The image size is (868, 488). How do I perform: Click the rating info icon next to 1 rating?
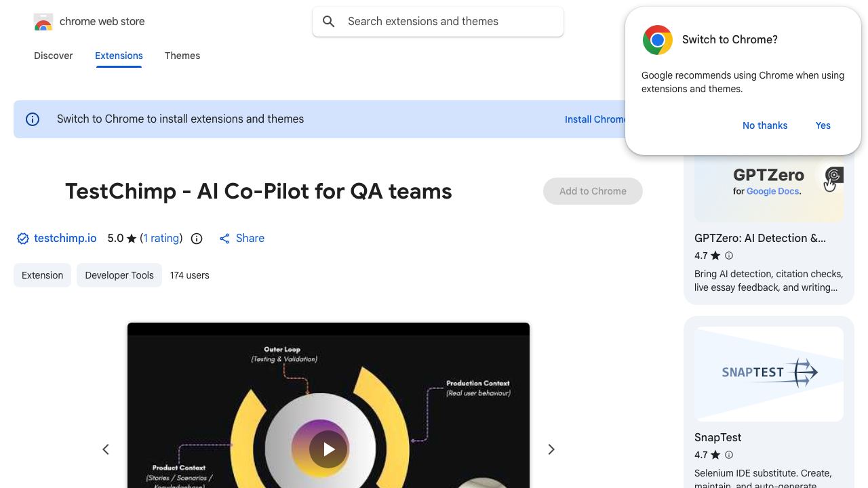pyautogui.click(x=197, y=239)
